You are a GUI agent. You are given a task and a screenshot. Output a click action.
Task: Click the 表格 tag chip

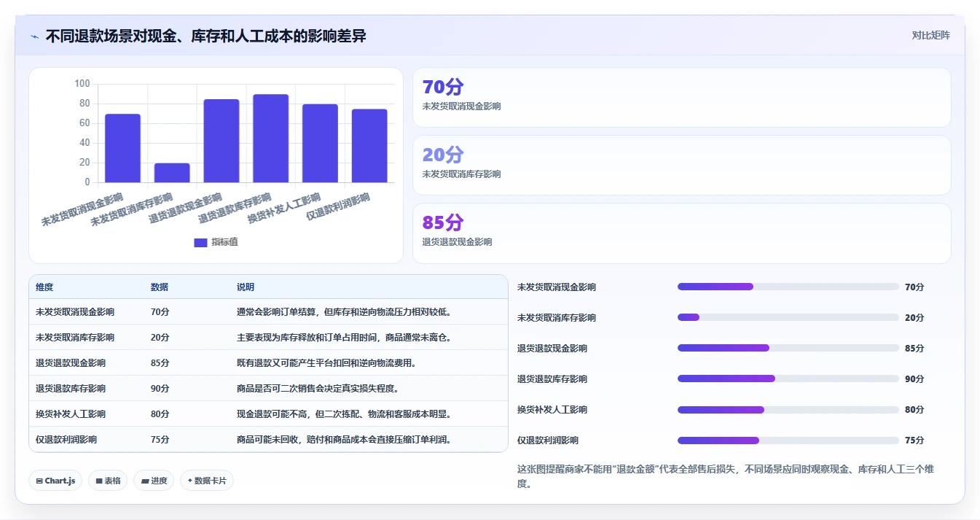pyautogui.click(x=108, y=481)
